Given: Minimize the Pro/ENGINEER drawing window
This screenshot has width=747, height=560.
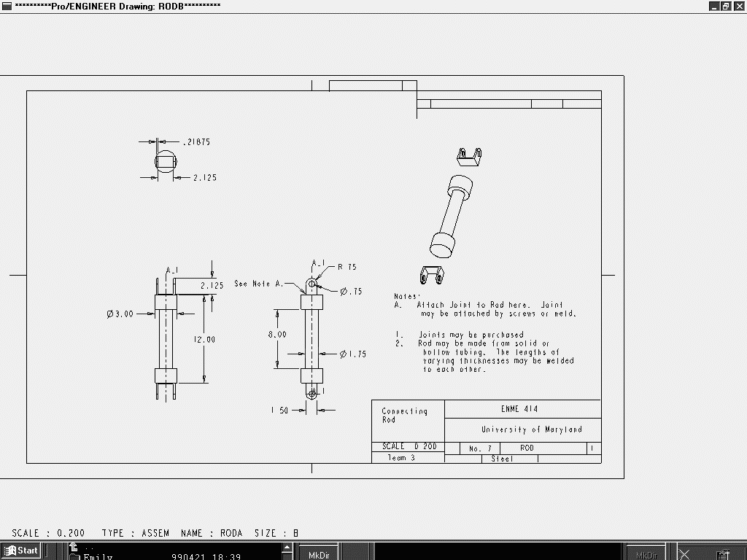Looking at the screenshot, I should coord(714,6).
